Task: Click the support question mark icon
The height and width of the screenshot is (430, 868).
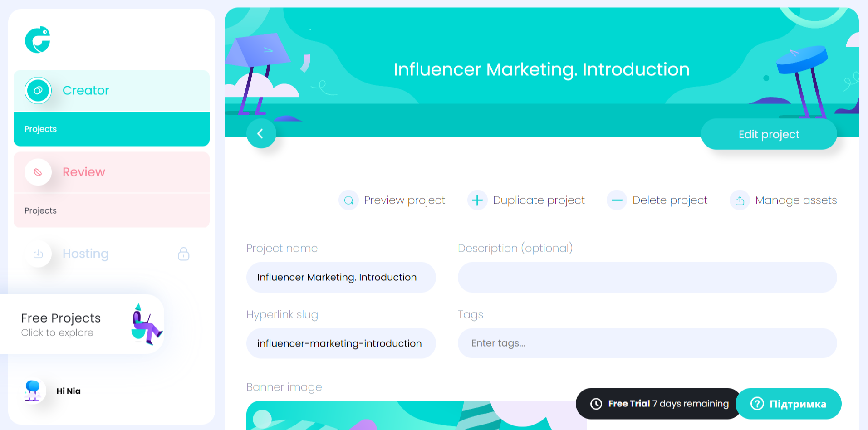Action: [757, 404]
